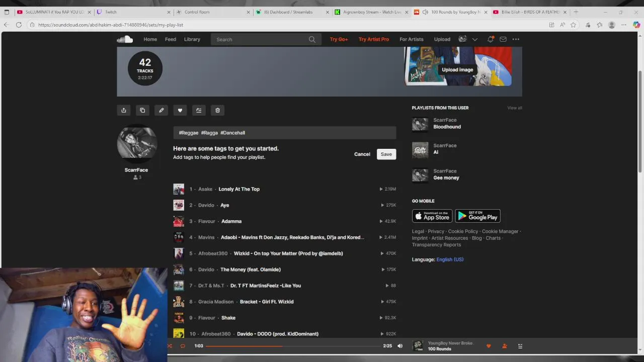Open a new browser tab with the plus icon
The width and height of the screenshot is (644, 362).
pyautogui.click(x=576, y=12)
